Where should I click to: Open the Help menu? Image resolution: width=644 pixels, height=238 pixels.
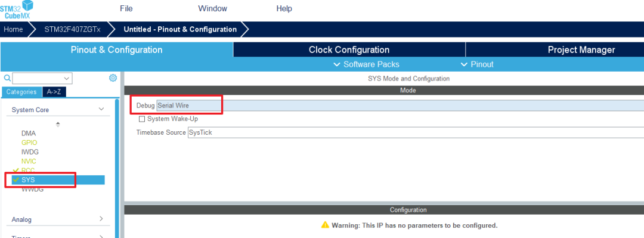284,8
